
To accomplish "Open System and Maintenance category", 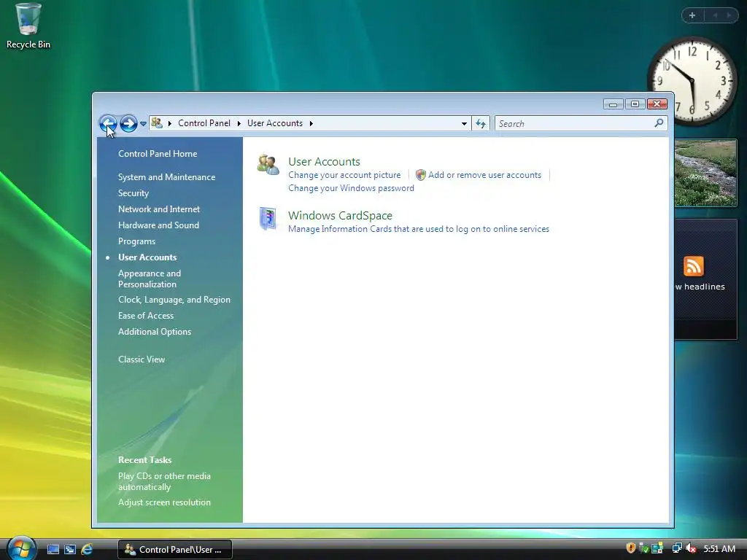I will 167,177.
